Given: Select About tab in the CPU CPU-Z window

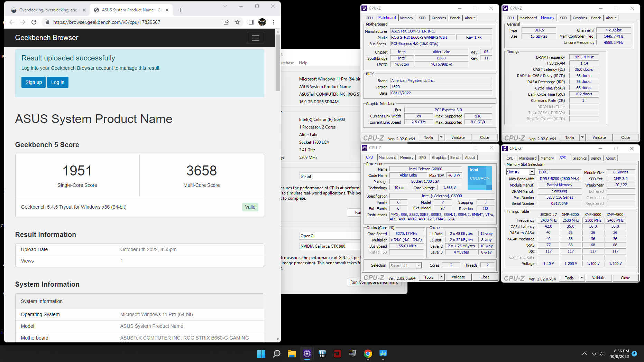Looking at the screenshot, I should click(470, 158).
